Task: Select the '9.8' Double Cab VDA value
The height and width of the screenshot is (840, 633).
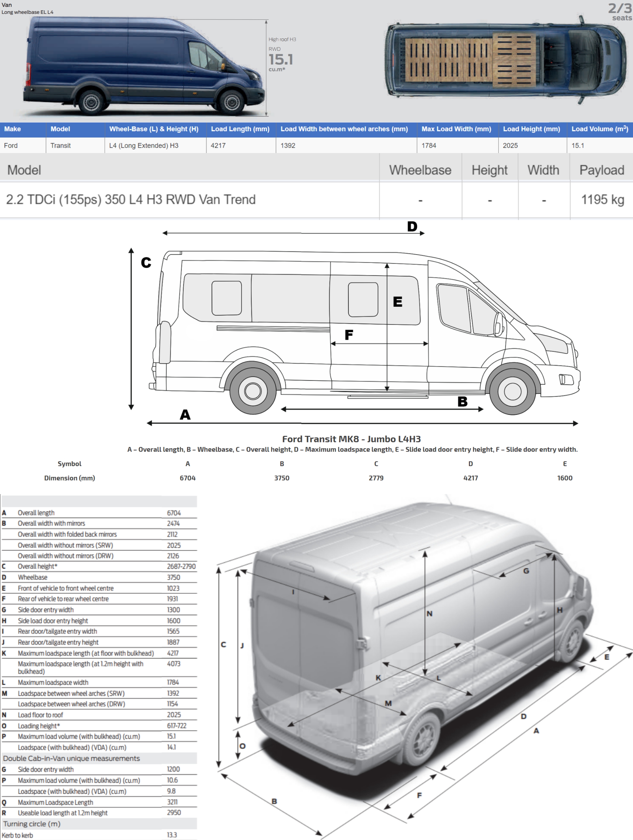Action: [171, 792]
